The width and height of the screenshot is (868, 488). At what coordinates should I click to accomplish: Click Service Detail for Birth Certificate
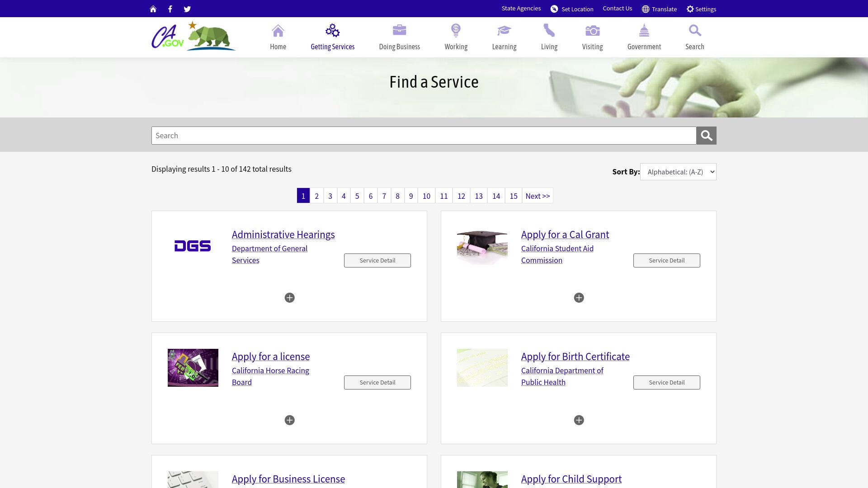pos(667,382)
